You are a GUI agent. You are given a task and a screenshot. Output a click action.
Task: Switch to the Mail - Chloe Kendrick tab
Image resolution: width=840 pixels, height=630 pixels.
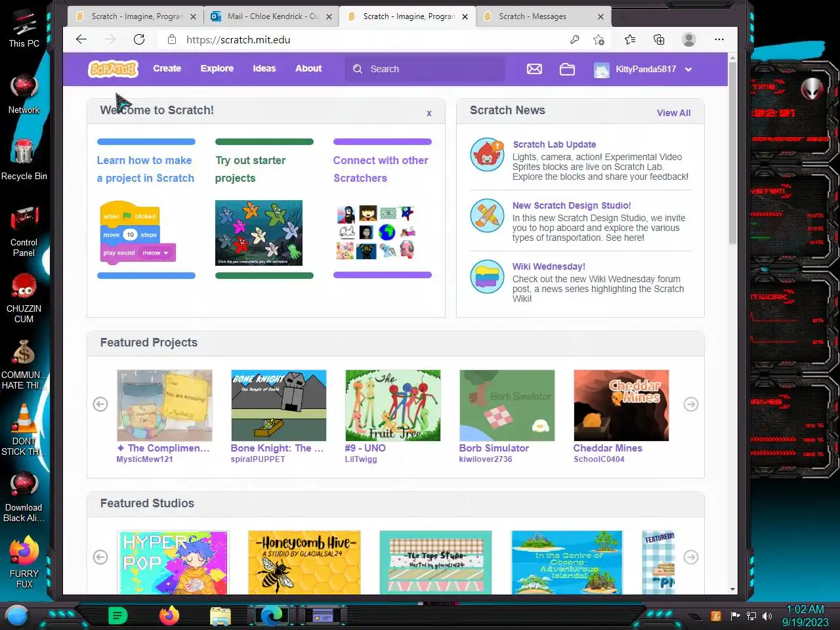[272, 16]
